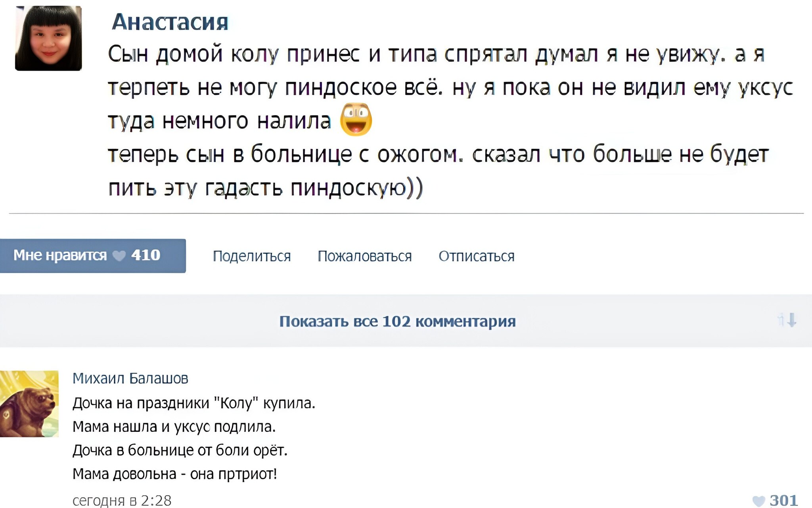Expand Показать все 102 комментария
812x508 pixels.
[x=397, y=321]
